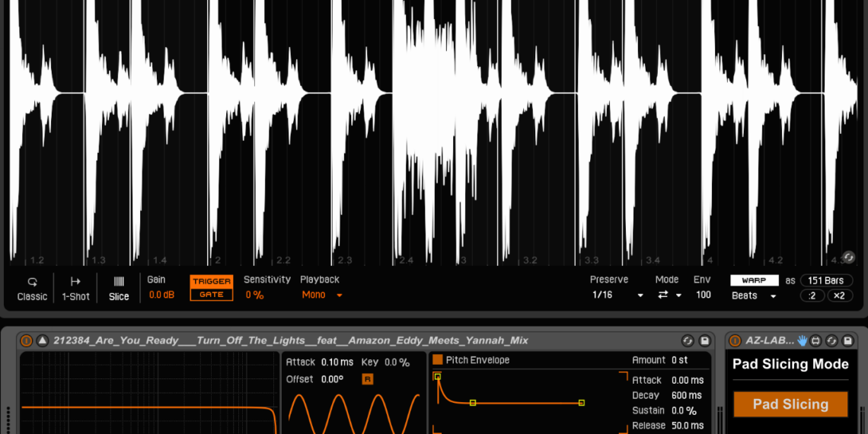Click the blue hand icon on AZ-LAB device

[803, 341]
